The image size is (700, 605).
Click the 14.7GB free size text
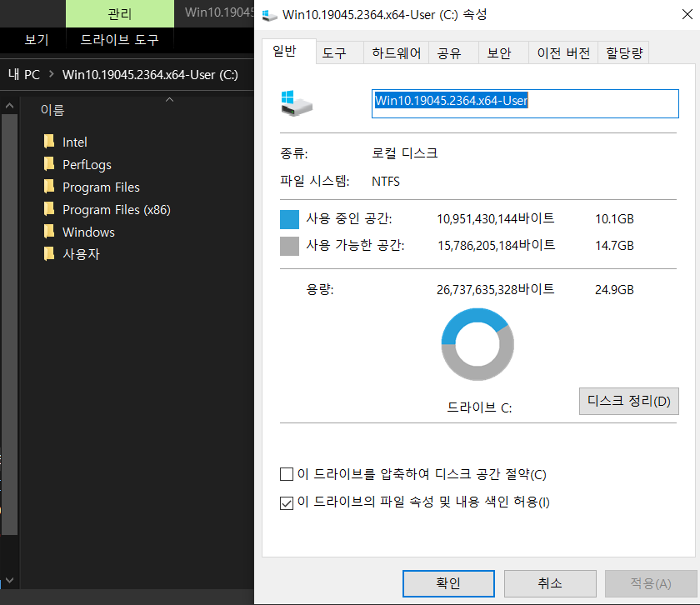614,246
